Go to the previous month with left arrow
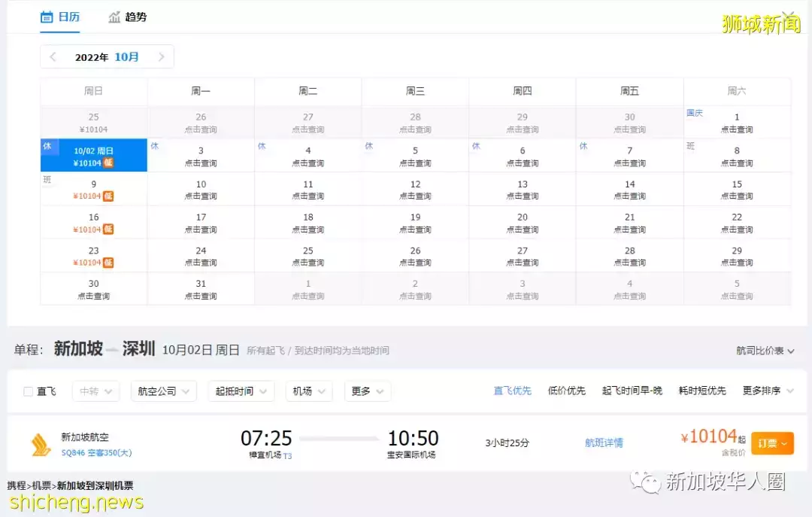The width and height of the screenshot is (812, 517). 53,56
